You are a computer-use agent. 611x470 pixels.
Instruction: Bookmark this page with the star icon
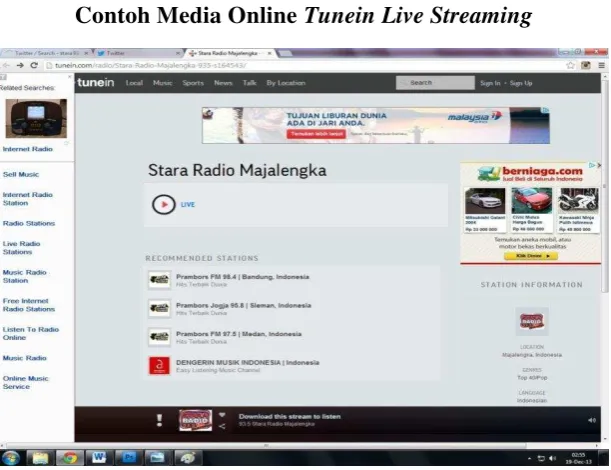click(570, 65)
